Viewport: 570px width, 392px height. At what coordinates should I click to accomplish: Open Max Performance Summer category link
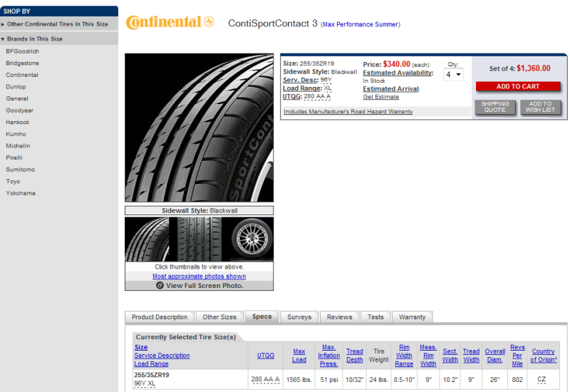pyautogui.click(x=360, y=24)
